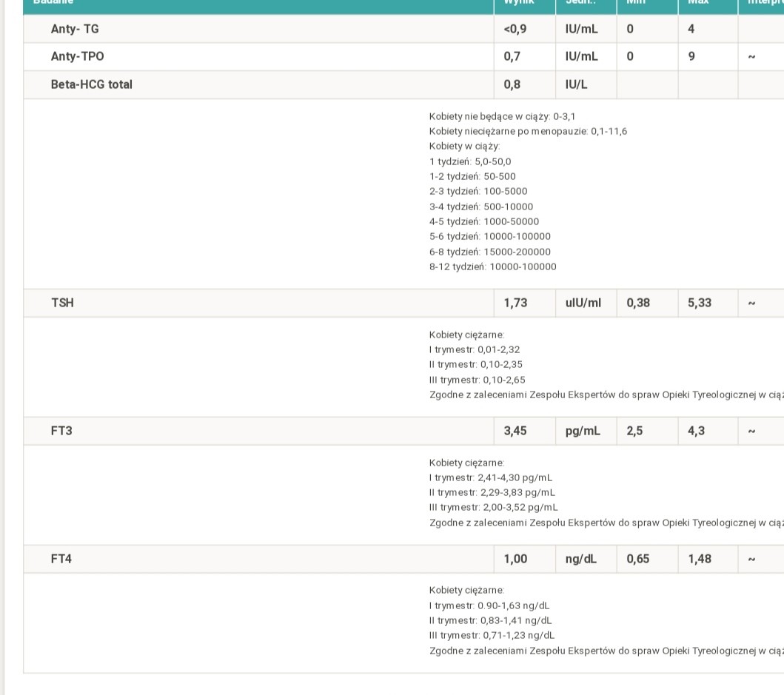Click the FT4 result value 1,00
Viewport: 784px width, 695px height.
tap(515, 560)
